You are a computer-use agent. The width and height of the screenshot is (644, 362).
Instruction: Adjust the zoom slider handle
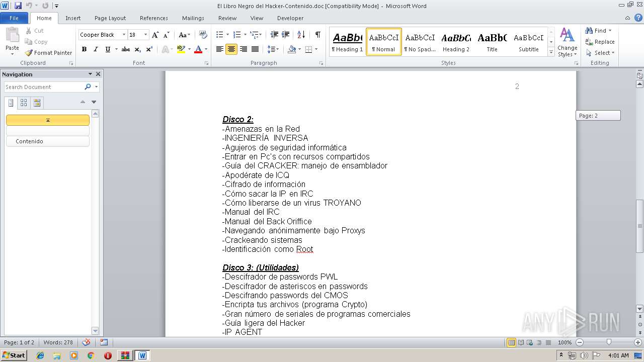tap(609, 342)
